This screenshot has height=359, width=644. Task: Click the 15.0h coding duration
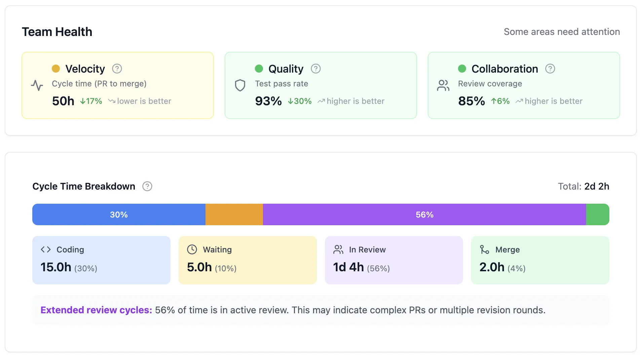click(x=56, y=267)
